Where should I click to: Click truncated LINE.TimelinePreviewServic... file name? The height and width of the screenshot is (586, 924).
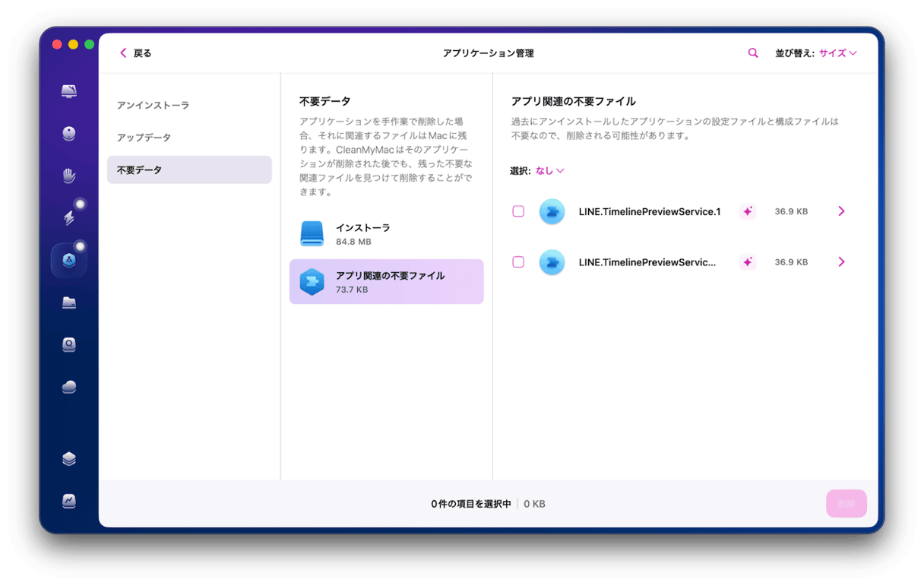coord(647,262)
